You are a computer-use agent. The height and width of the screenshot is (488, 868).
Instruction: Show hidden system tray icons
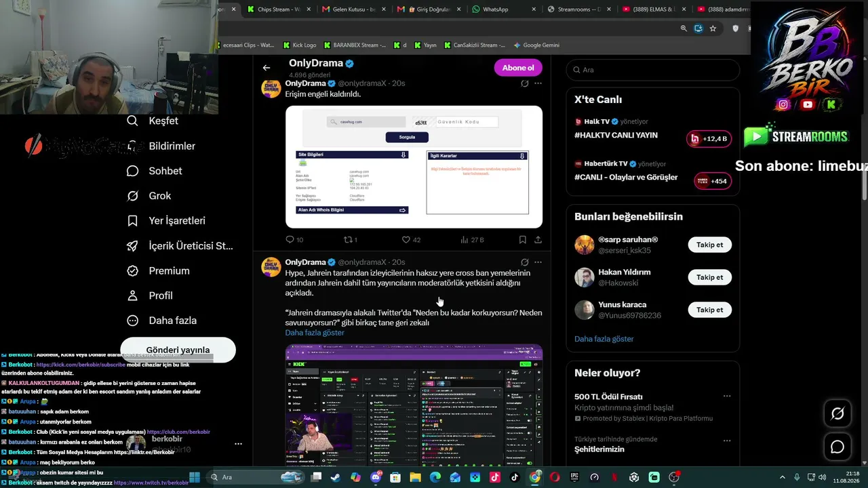coord(782,477)
